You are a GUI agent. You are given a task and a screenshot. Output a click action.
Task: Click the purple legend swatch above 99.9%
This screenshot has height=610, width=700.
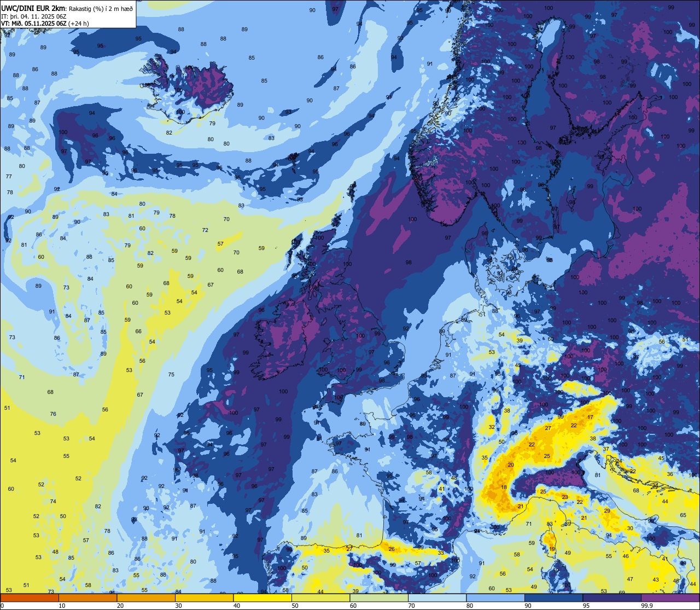(x=670, y=597)
